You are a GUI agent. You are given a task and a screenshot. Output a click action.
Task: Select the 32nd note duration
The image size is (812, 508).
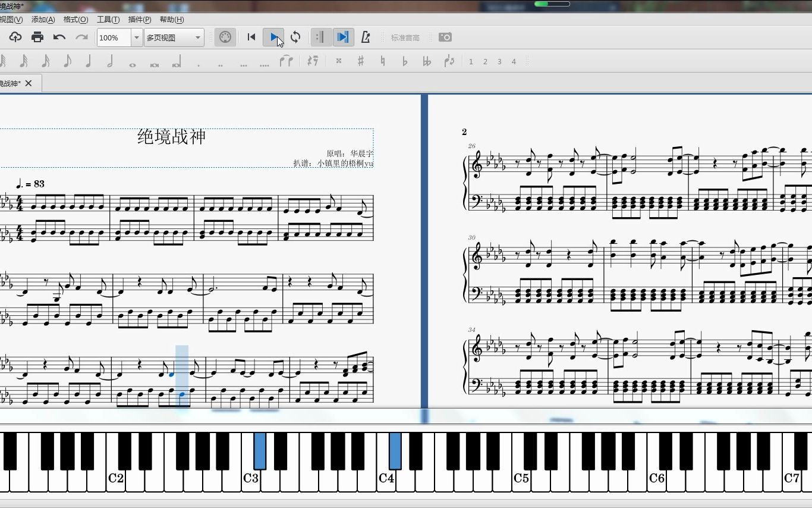(24, 61)
